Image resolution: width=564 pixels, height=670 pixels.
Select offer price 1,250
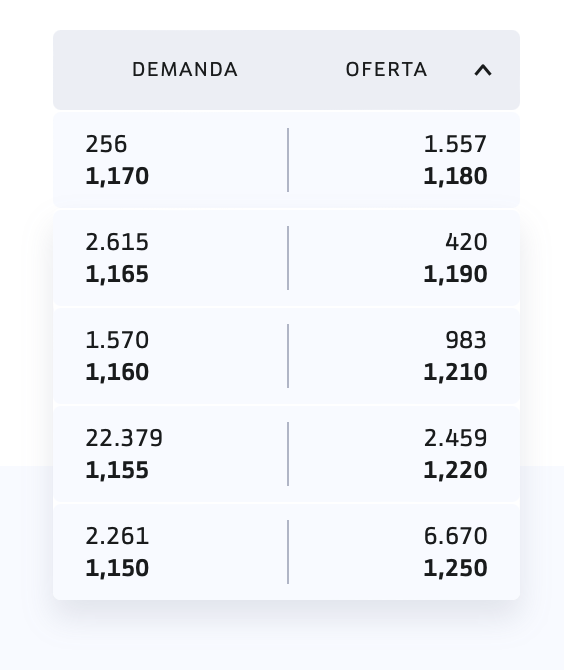point(455,568)
